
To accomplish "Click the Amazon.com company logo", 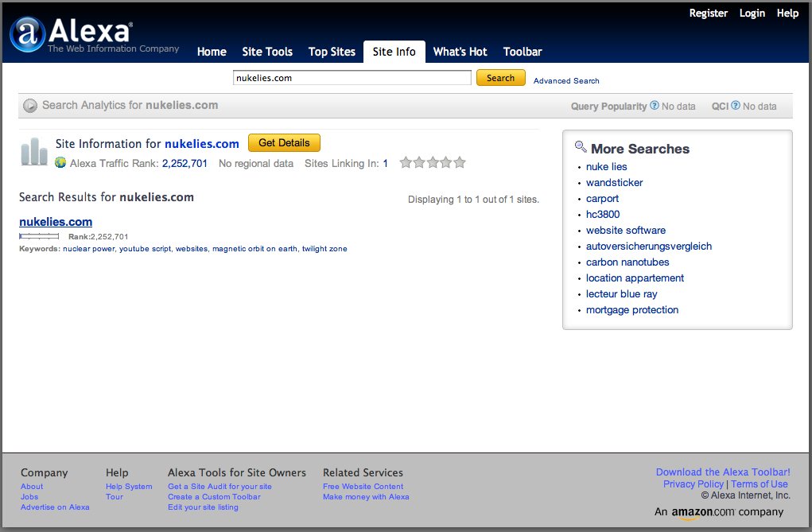I will tap(703, 513).
